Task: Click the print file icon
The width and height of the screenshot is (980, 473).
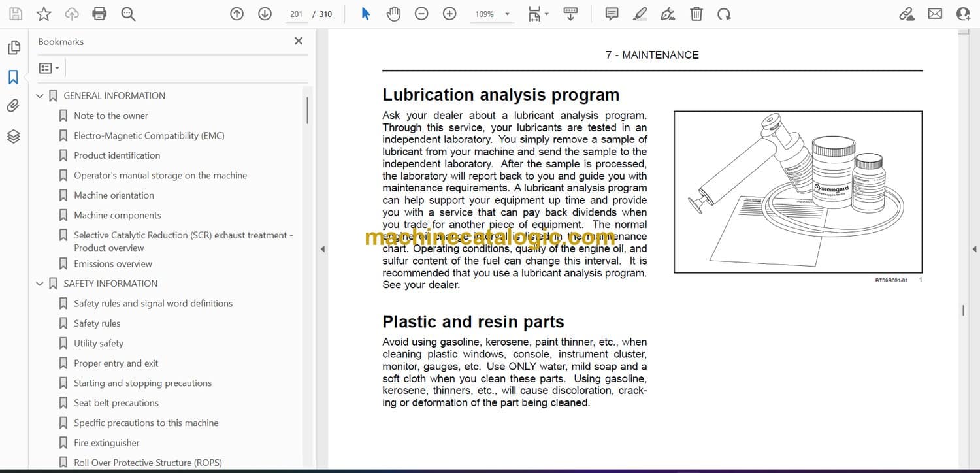Action: click(x=99, y=14)
